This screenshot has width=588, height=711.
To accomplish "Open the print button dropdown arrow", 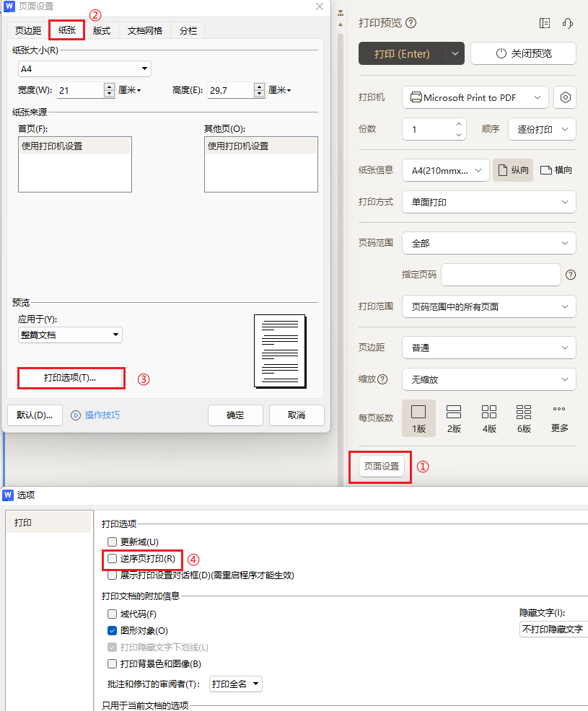I will click(x=455, y=53).
